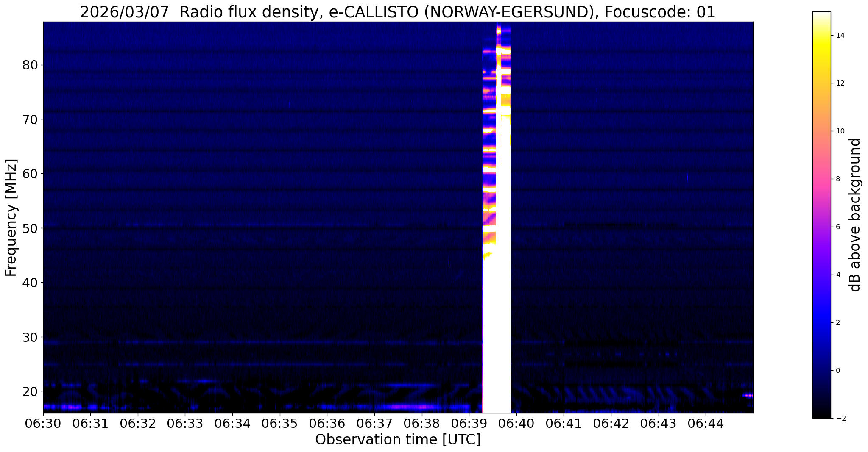The width and height of the screenshot is (868, 452).
Task: Click the 60 MHz frequency tick label
Action: pos(30,174)
